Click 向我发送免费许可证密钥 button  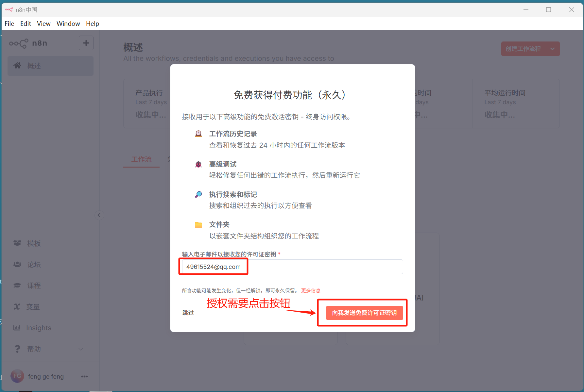click(364, 313)
